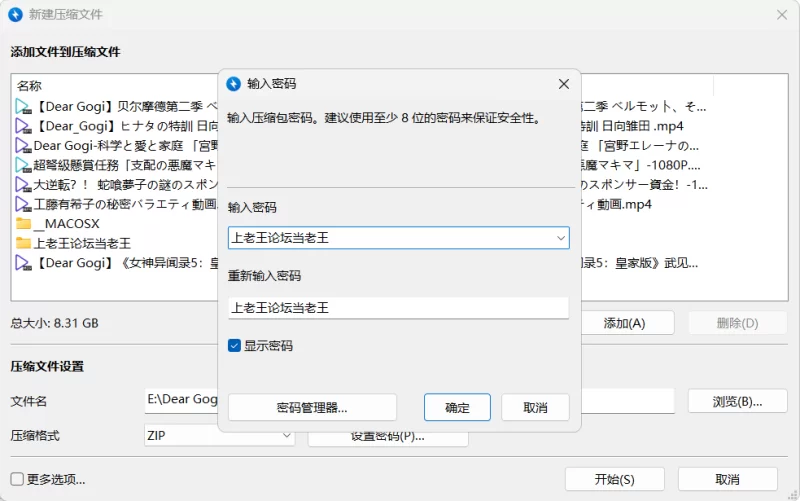Image resolution: width=800 pixels, height=501 pixels.
Task: Expand the 输入密码 combo box dropdown arrow
Action: tap(561, 238)
